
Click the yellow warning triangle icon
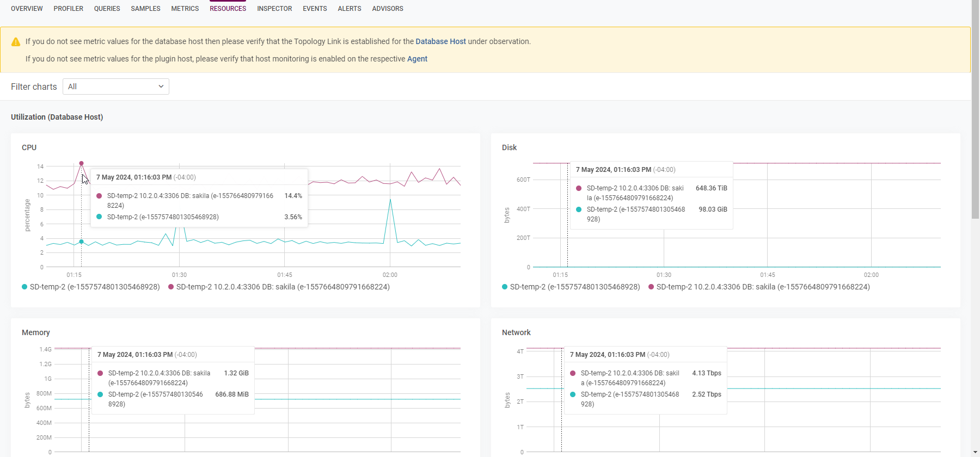pyautogui.click(x=16, y=42)
